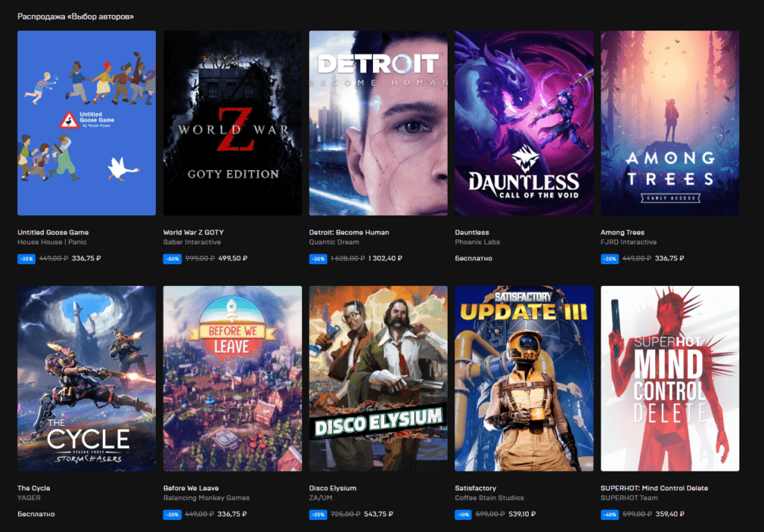Click the 336,75 ₽ price under Before We Leave
This screenshot has height=532, width=764.
[232, 514]
